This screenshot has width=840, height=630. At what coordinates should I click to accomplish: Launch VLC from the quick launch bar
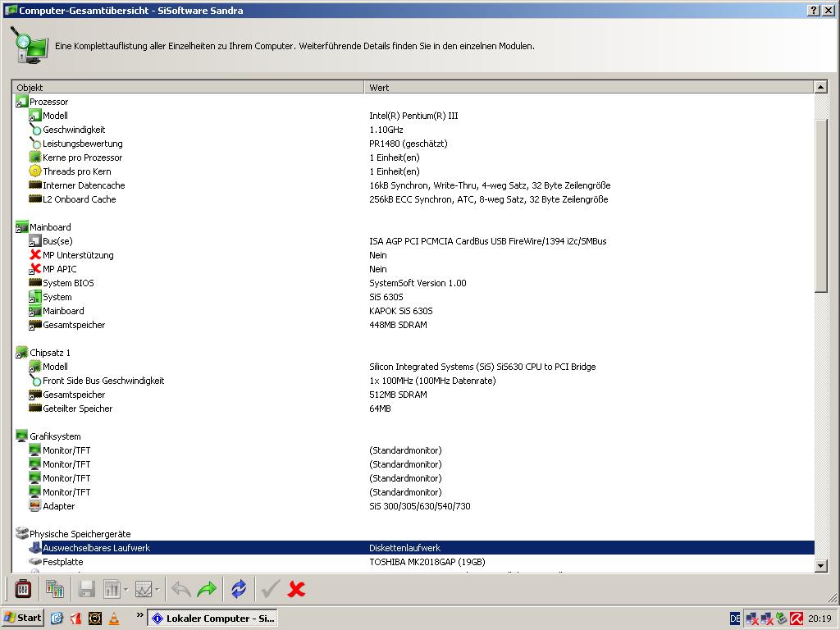114,619
